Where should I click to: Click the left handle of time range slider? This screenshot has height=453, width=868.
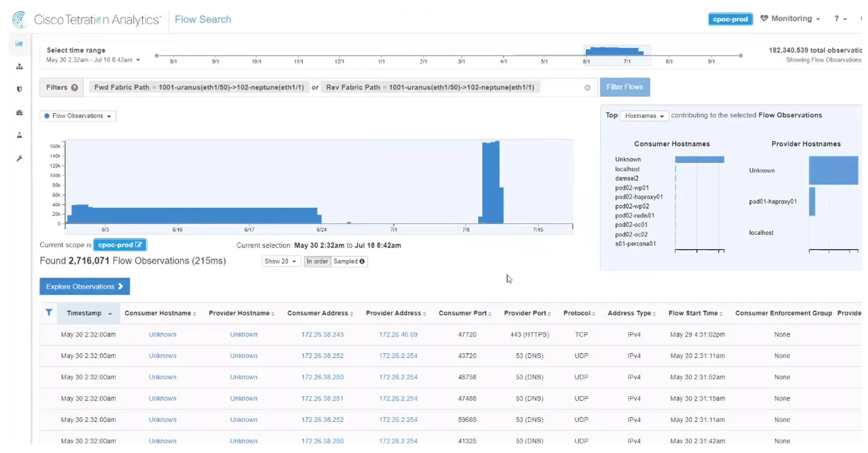coord(156,56)
